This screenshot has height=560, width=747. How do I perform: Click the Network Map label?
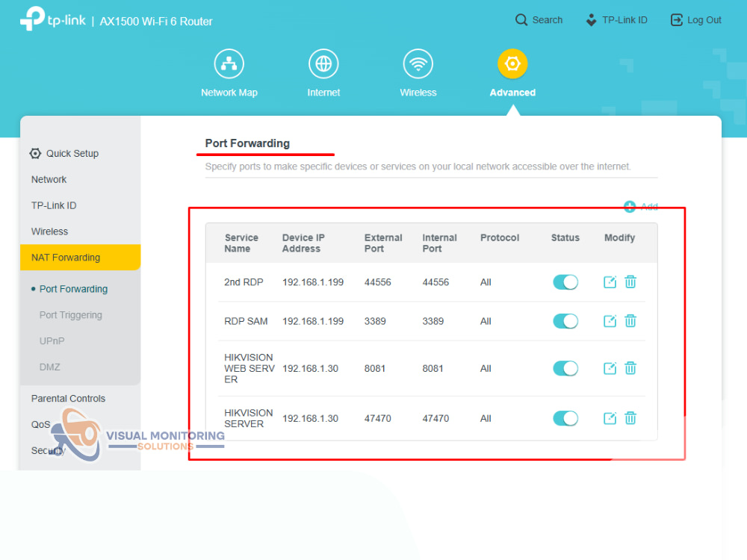click(x=229, y=93)
